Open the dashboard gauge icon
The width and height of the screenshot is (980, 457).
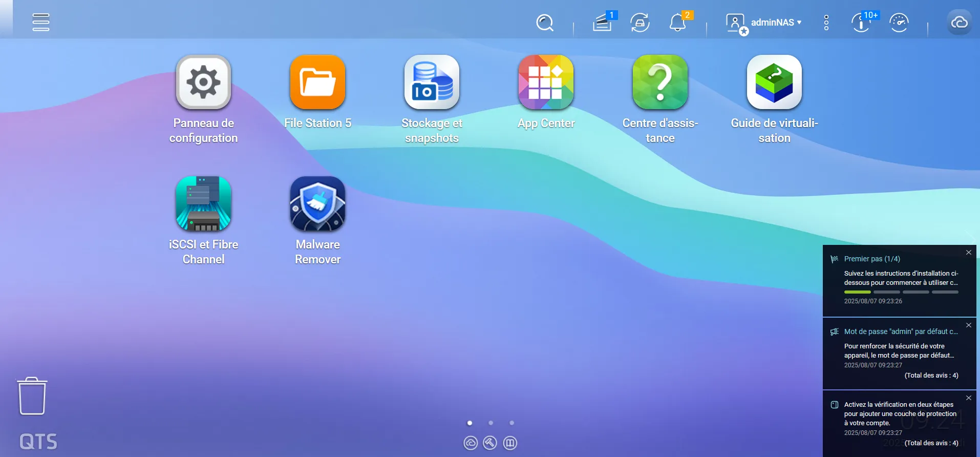(899, 23)
